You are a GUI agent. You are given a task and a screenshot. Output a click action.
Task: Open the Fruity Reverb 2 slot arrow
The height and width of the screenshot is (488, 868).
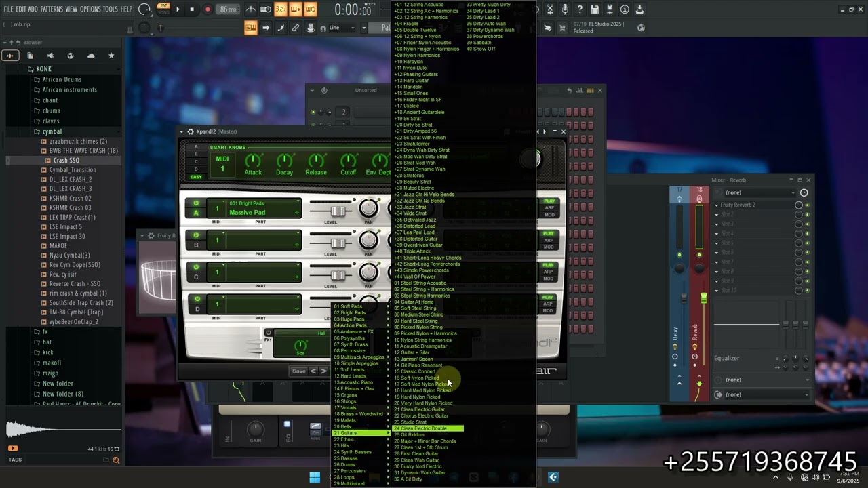click(x=717, y=205)
